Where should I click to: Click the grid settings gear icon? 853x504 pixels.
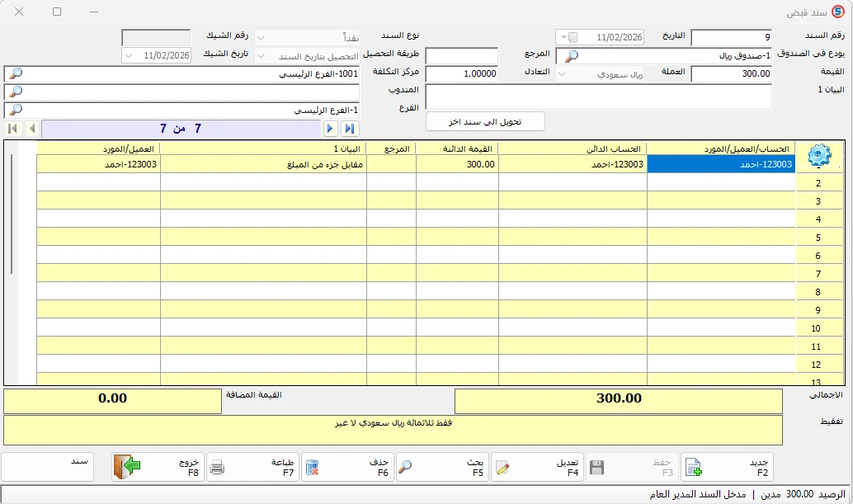click(x=819, y=156)
